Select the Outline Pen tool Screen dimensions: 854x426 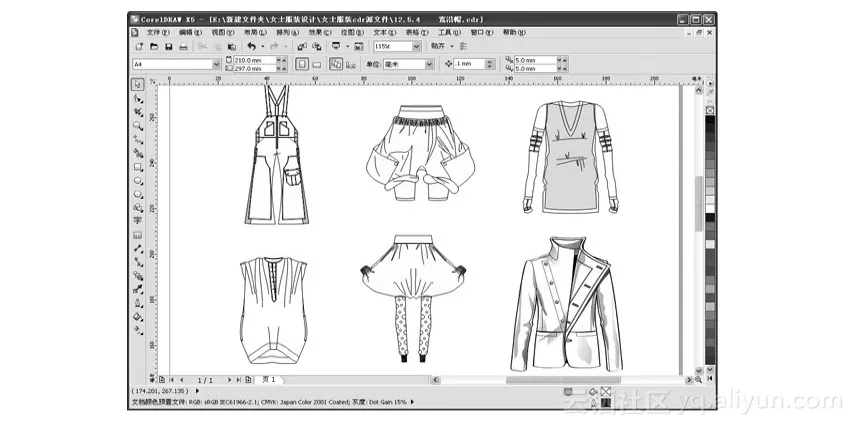point(138,303)
